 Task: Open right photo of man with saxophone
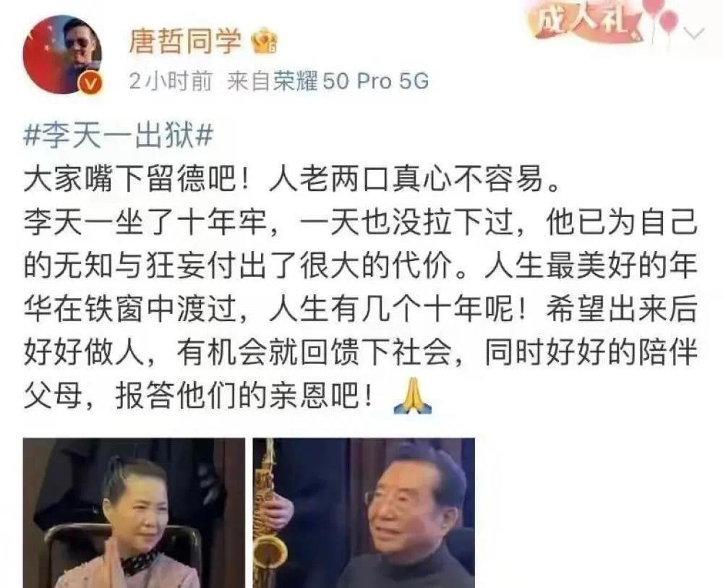tap(364, 513)
